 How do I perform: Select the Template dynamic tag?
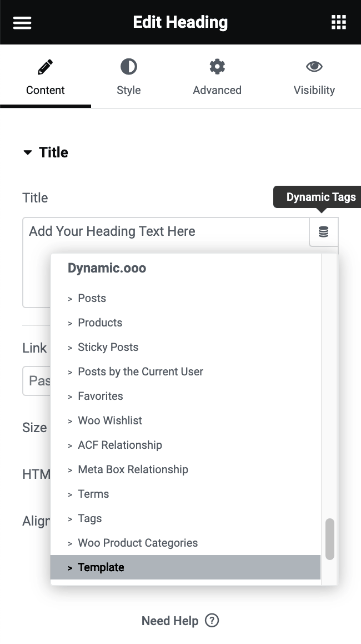pos(101,567)
